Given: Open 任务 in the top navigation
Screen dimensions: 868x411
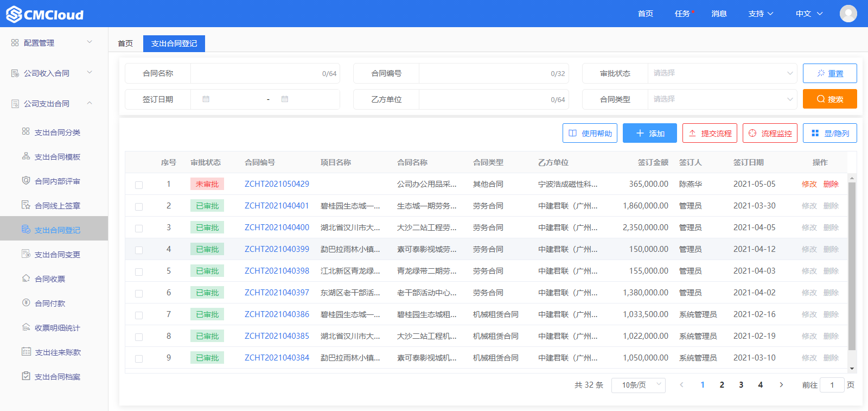Looking at the screenshot, I should [682, 14].
